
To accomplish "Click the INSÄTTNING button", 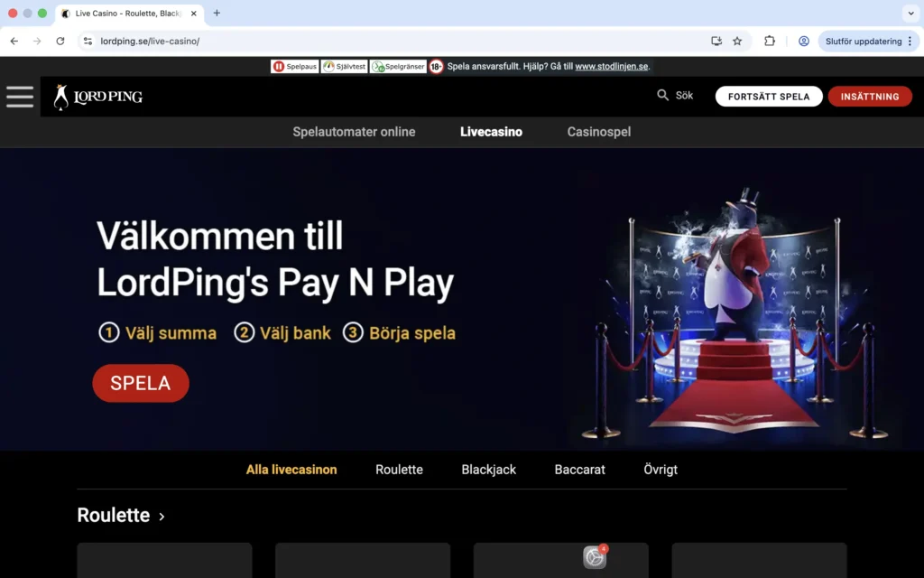I will tap(869, 96).
